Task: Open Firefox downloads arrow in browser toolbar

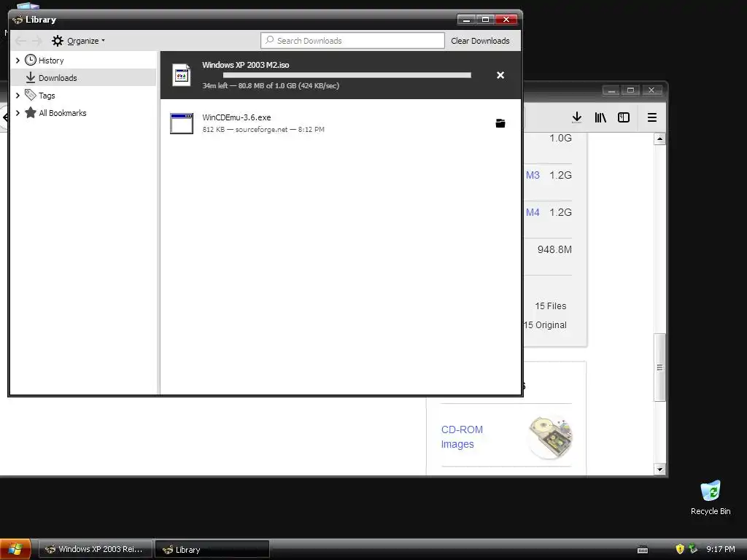Action: click(576, 117)
